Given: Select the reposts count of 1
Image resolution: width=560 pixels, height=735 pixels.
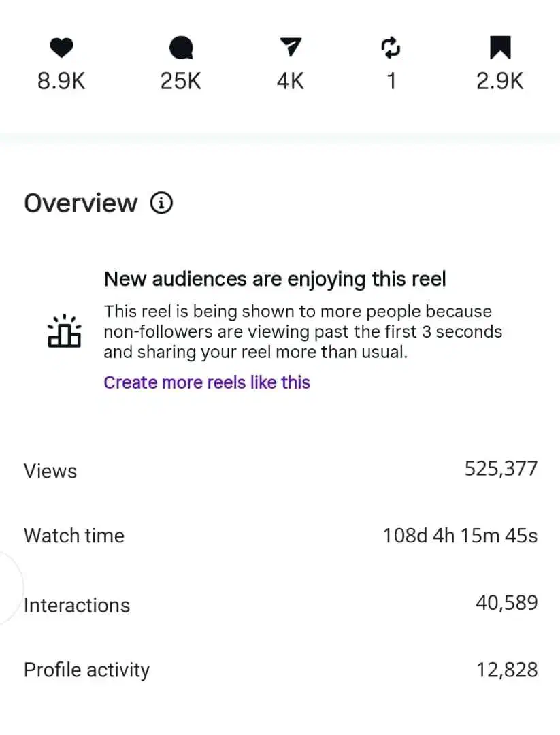Looking at the screenshot, I should [391, 81].
